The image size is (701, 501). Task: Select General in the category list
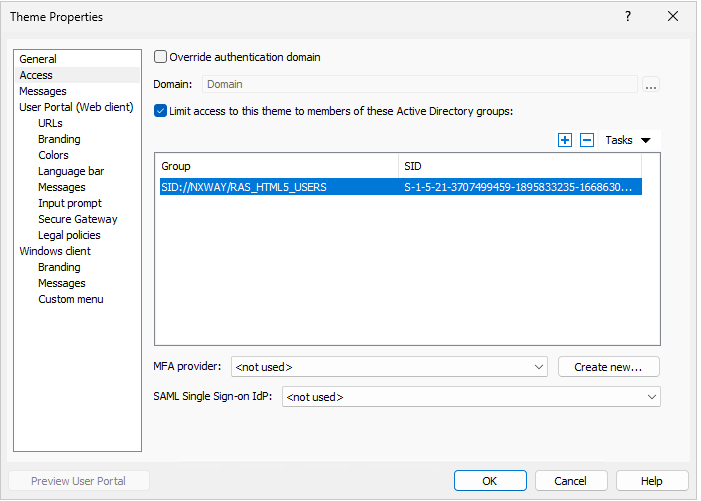38,59
